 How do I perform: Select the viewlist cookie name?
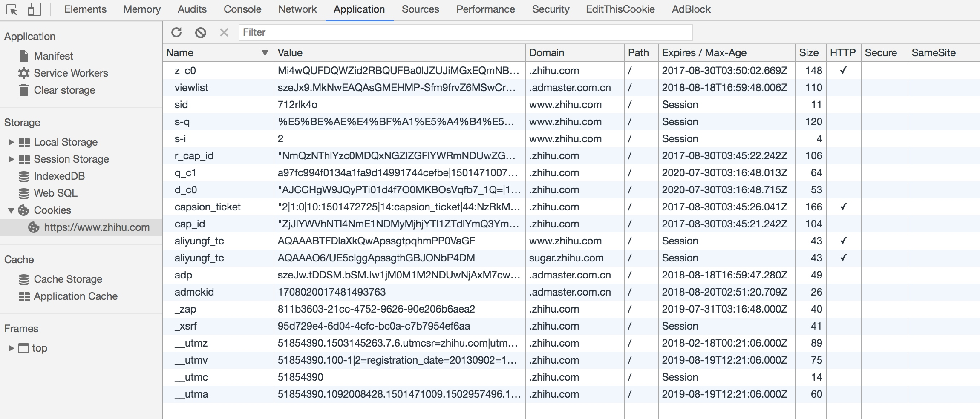[191, 88]
